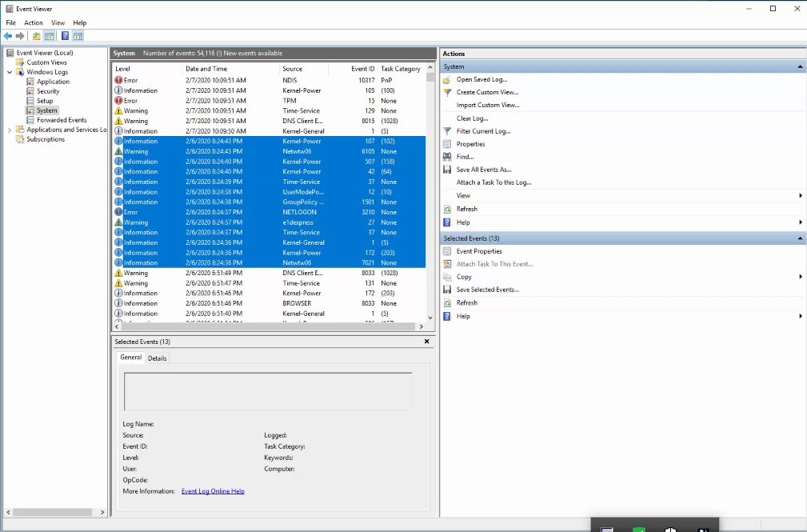Click the Show/Hide Console Tree toolbar icon

point(49,36)
